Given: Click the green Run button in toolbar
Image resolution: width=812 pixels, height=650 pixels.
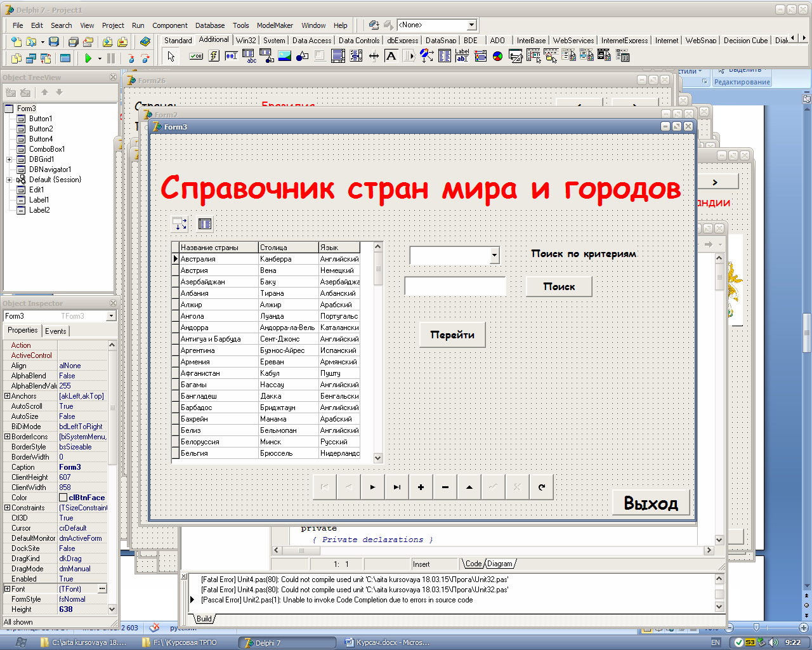Looking at the screenshot, I should point(88,58).
